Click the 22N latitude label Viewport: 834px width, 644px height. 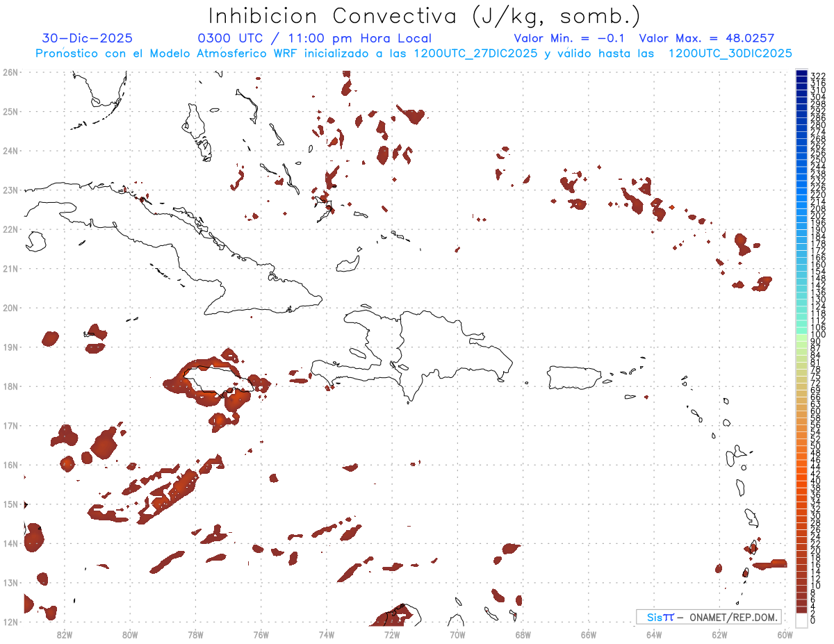click(10, 229)
